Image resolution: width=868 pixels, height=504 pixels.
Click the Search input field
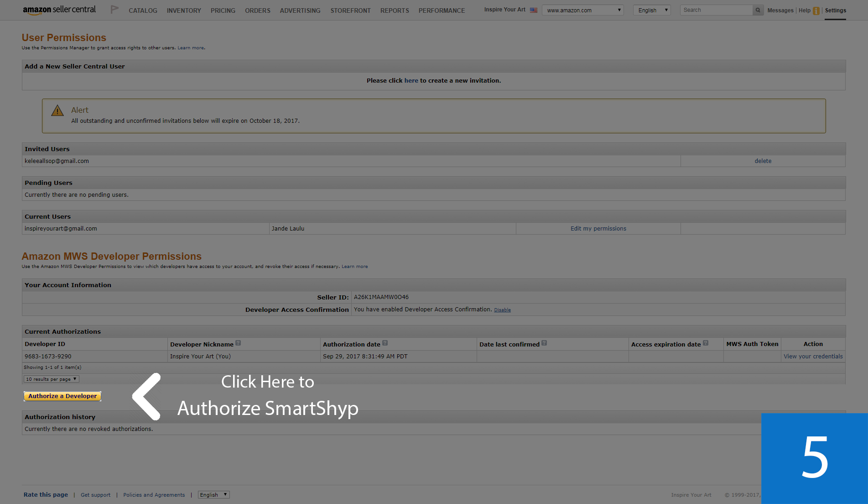tap(716, 10)
